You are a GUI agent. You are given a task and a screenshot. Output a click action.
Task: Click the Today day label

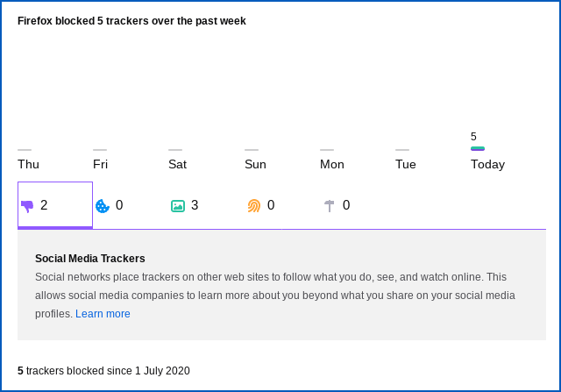[x=487, y=164]
